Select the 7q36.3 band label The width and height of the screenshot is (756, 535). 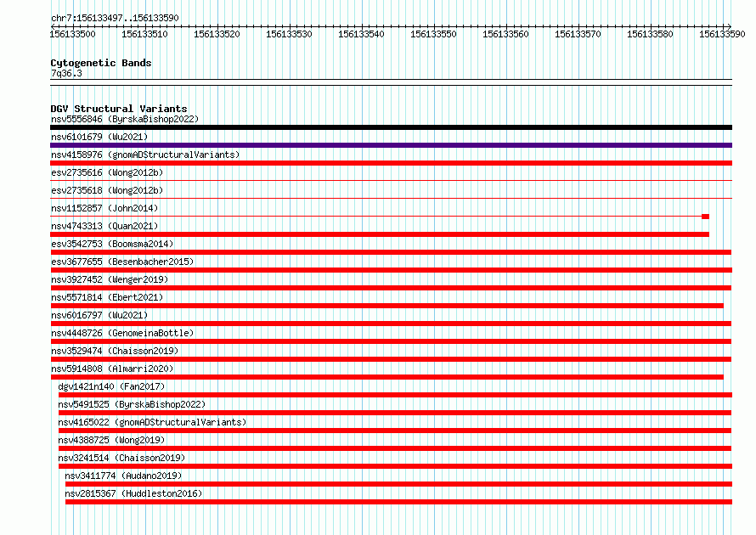tap(66, 73)
